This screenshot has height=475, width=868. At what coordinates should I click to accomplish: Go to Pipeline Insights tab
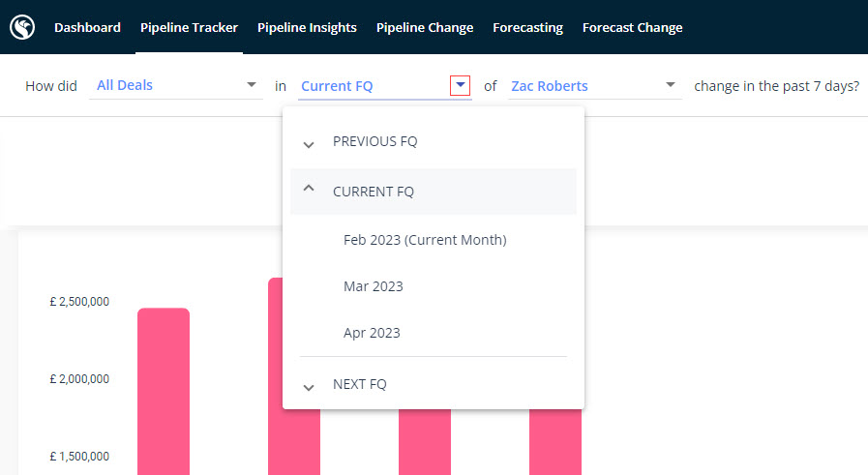coord(307,27)
